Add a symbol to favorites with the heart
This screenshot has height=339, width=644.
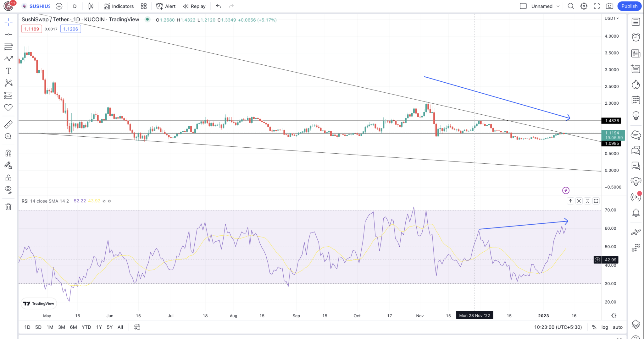[8, 108]
